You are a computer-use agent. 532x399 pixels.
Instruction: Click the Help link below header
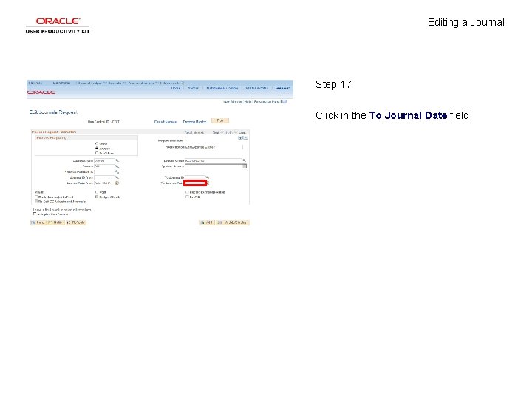[x=248, y=101]
